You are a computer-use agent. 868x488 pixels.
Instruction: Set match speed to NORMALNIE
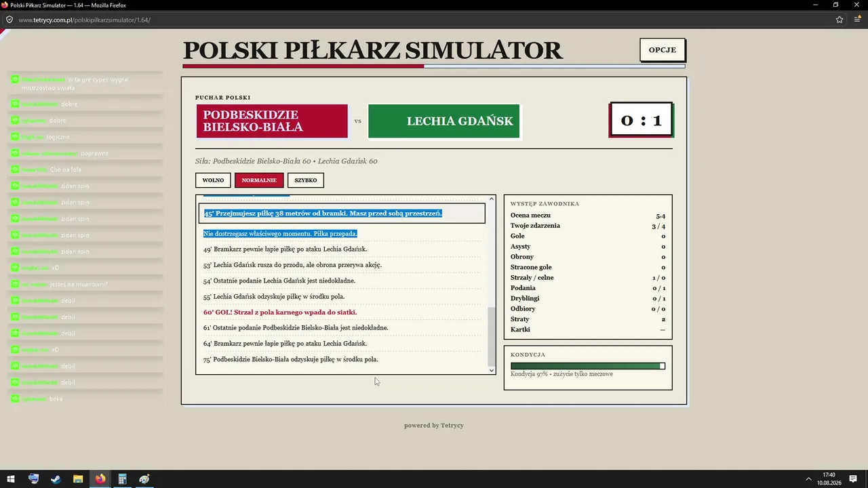pyautogui.click(x=259, y=180)
